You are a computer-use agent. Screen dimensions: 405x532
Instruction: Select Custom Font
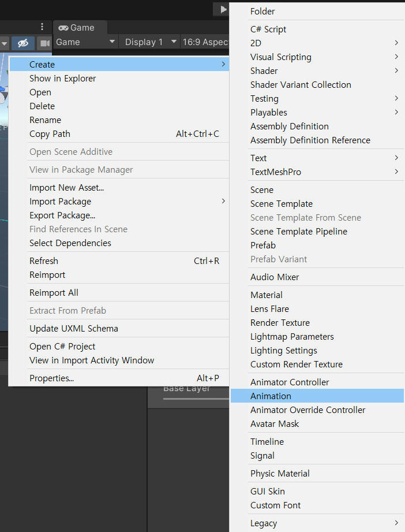point(317,505)
